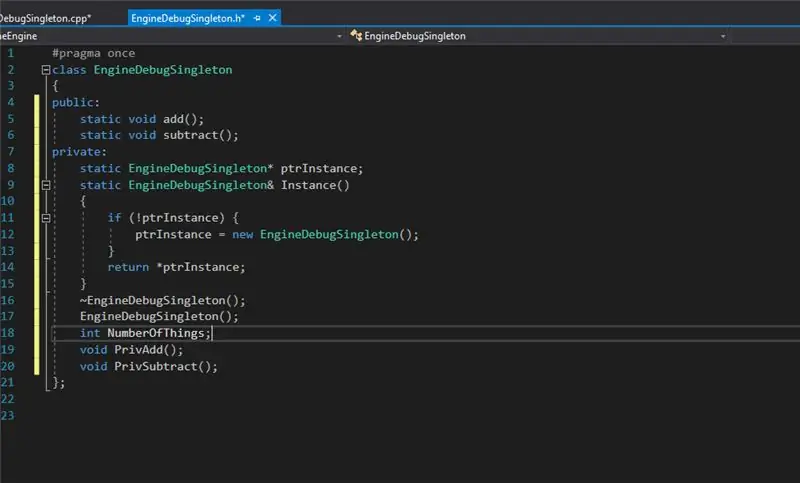Click line number 12 in the gutter
This screenshot has height=483, width=800.
pyautogui.click(x=8, y=234)
